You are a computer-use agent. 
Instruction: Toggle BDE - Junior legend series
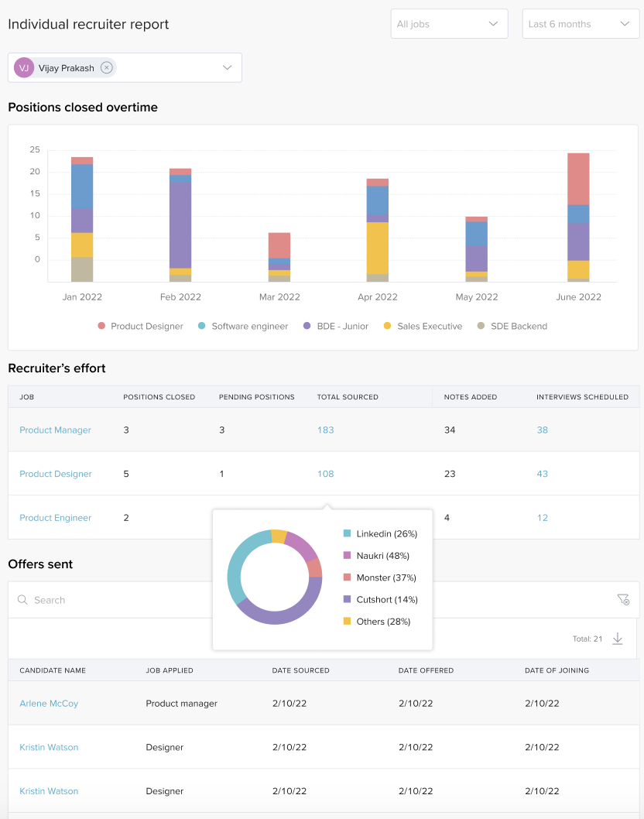335,327
